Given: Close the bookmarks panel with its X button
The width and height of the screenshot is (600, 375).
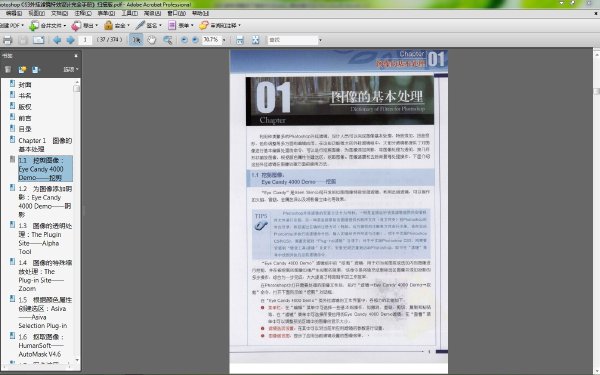Looking at the screenshot, I should 76,56.
